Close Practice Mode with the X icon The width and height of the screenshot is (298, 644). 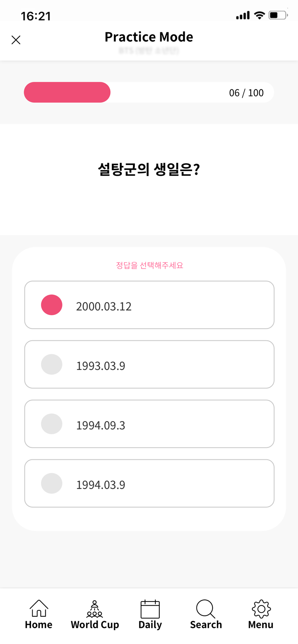(16, 40)
